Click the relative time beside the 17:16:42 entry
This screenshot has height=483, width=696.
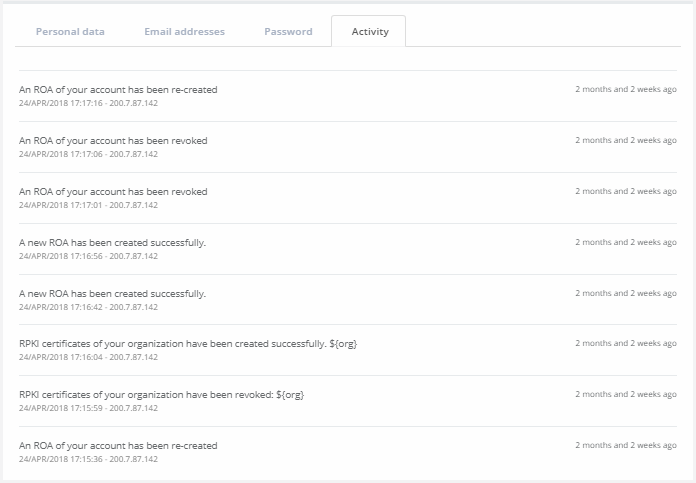(625, 293)
